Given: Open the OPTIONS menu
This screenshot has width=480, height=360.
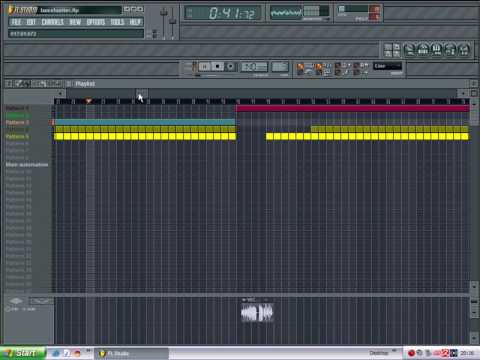Looking at the screenshot, I should [96, 22].
